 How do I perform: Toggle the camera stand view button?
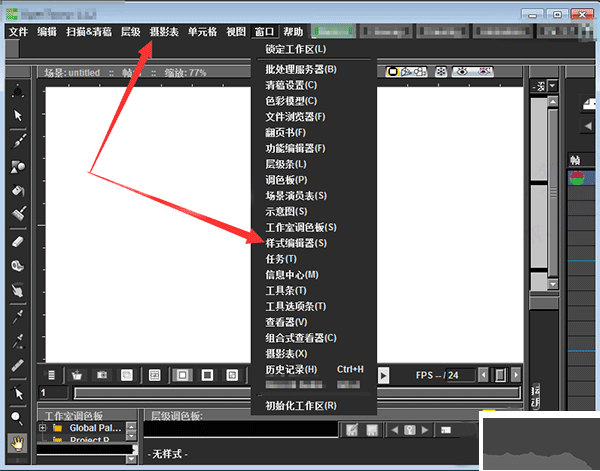click(393, 72)
